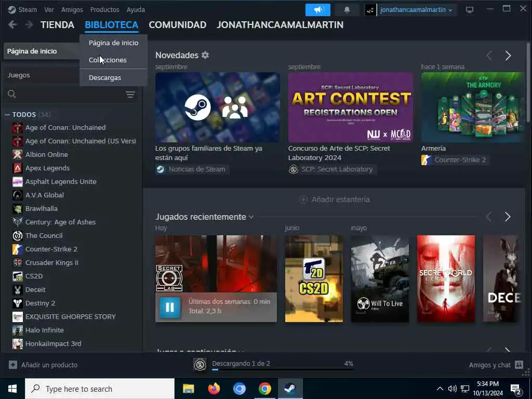Switch to the COMUNIDAD tab
Viewport: 532px width, 399px height.
(x=178, y=25)
